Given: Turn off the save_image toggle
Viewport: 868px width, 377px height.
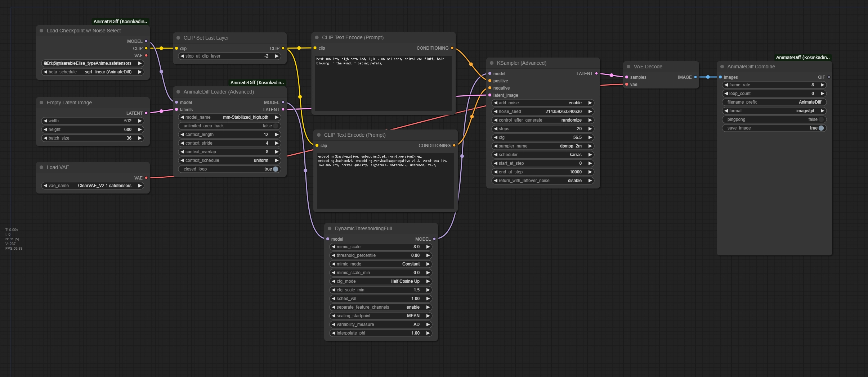Looking at the screenshot, I should (x=821, y=128).
